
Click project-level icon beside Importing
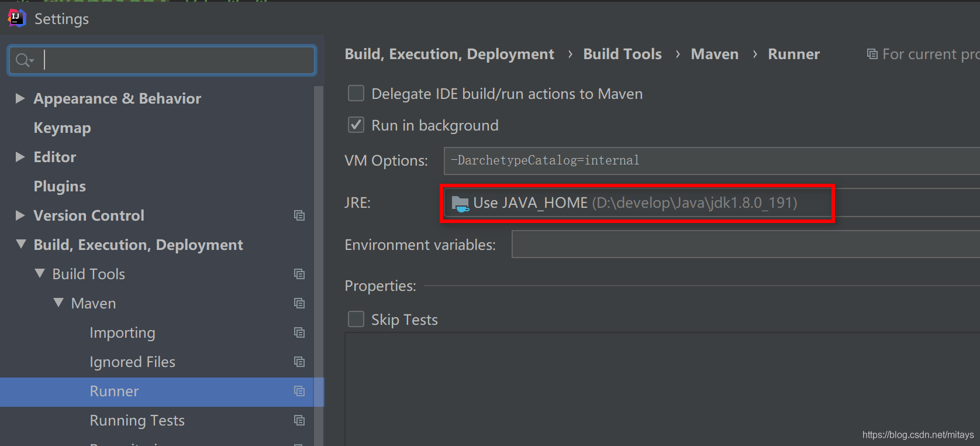[x=299, y=332]
